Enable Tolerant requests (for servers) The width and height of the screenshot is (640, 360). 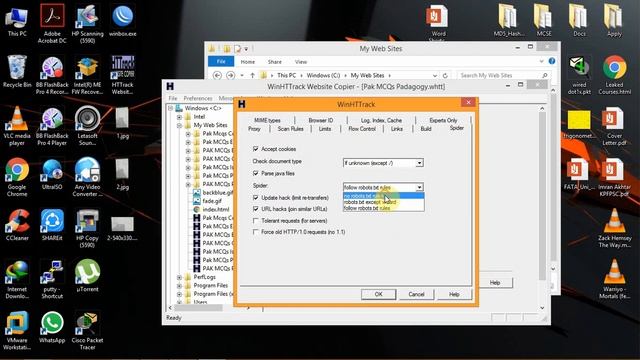click(x=256, y=221)
